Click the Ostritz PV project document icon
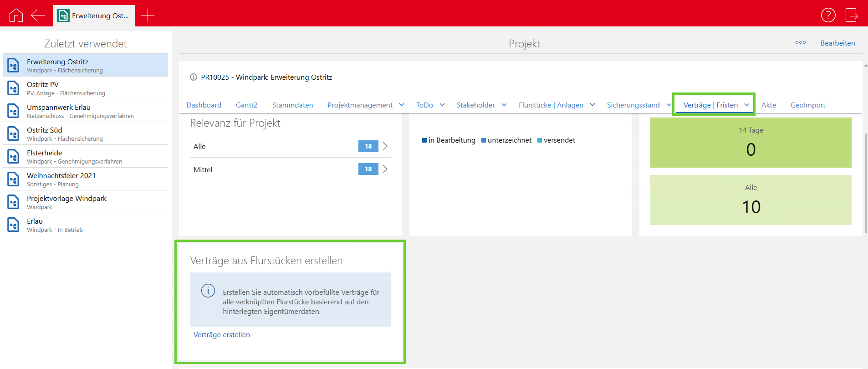The height and width of the screenshot is (369, 868). pos(14,88)
